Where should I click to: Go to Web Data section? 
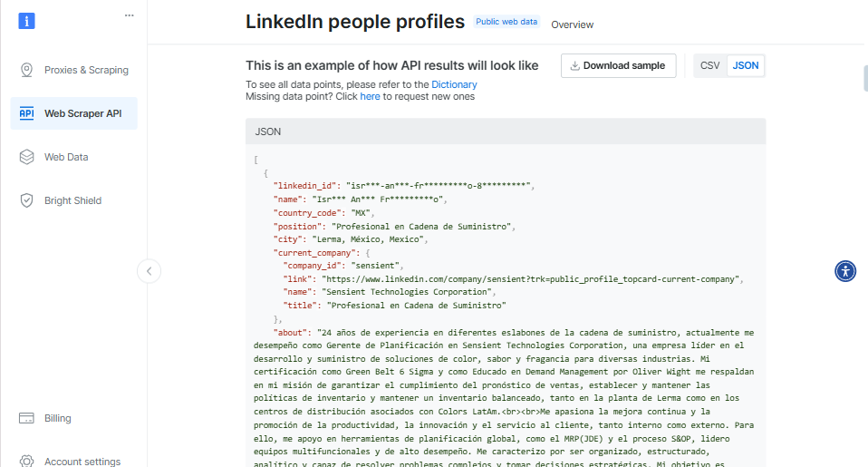[x=74, y=157]
